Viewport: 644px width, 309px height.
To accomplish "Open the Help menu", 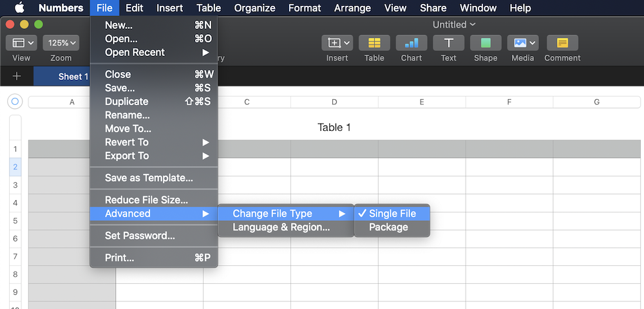I will (x=520, y=8).
